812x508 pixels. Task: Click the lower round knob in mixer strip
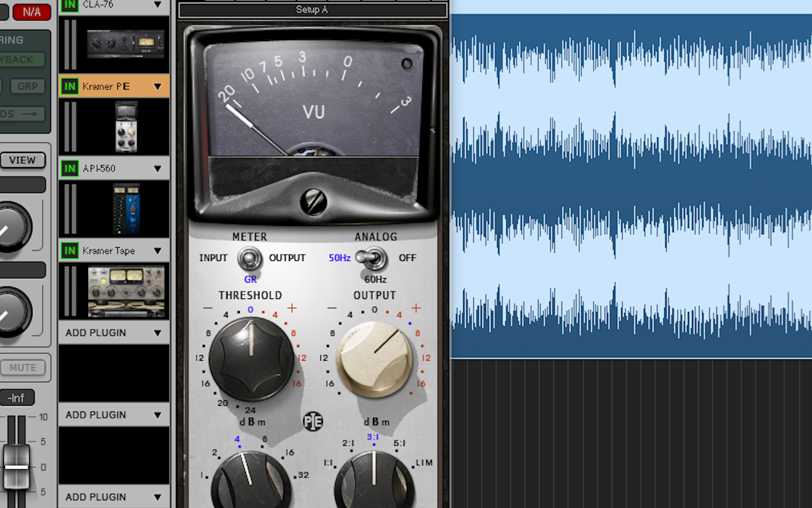[x=9, y=312]
